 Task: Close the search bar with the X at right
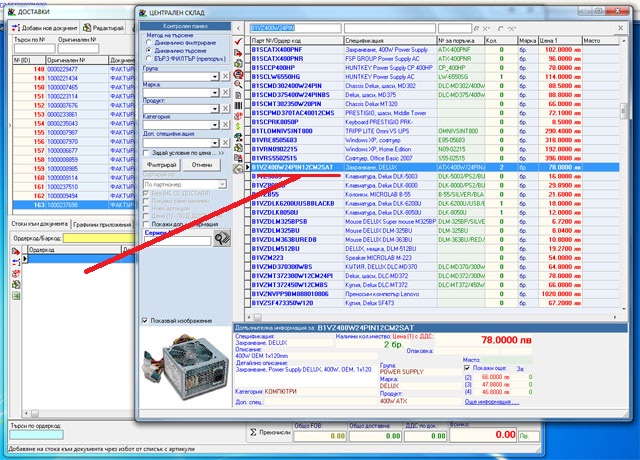pos(620,28)
